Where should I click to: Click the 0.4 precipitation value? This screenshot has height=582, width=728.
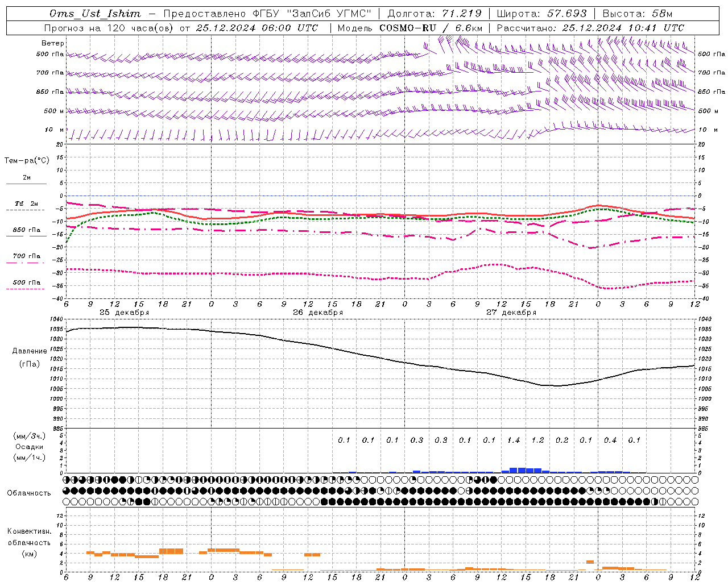click(x=610, y=440)
